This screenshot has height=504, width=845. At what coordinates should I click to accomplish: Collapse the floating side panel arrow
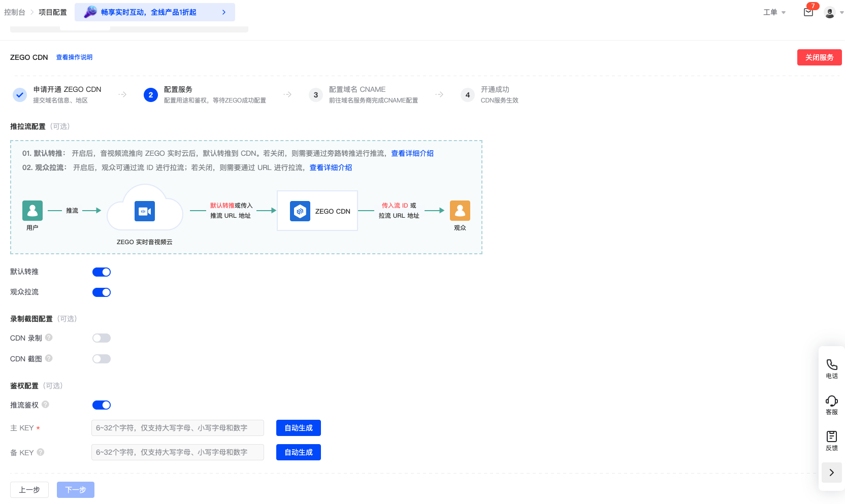click(831, 473)
